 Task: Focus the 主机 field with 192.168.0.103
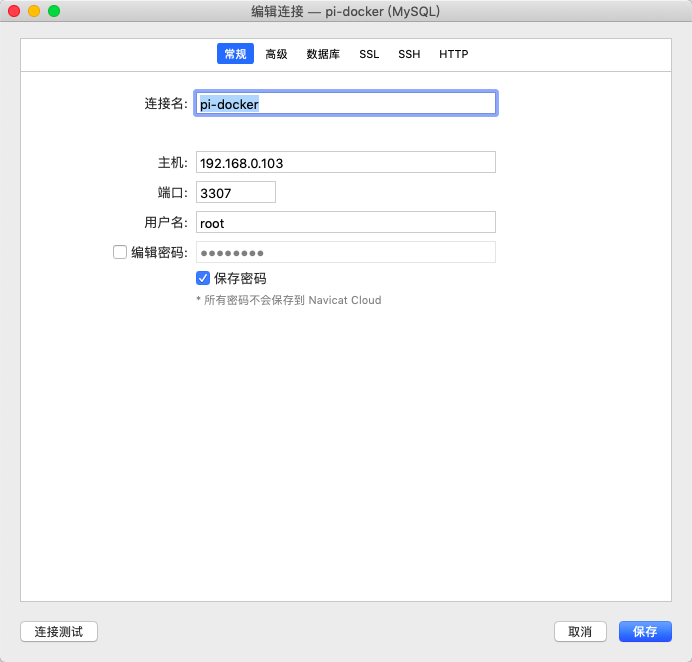coord(345,162)
